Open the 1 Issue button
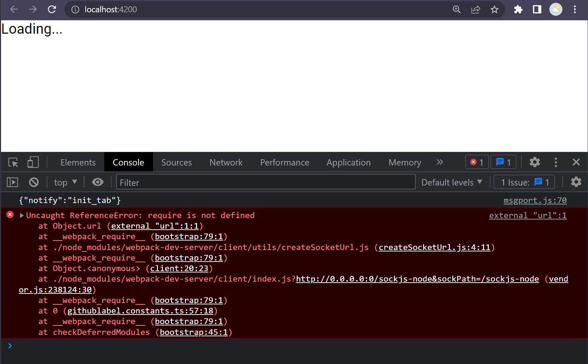The image size is (588, 364). 524,182
